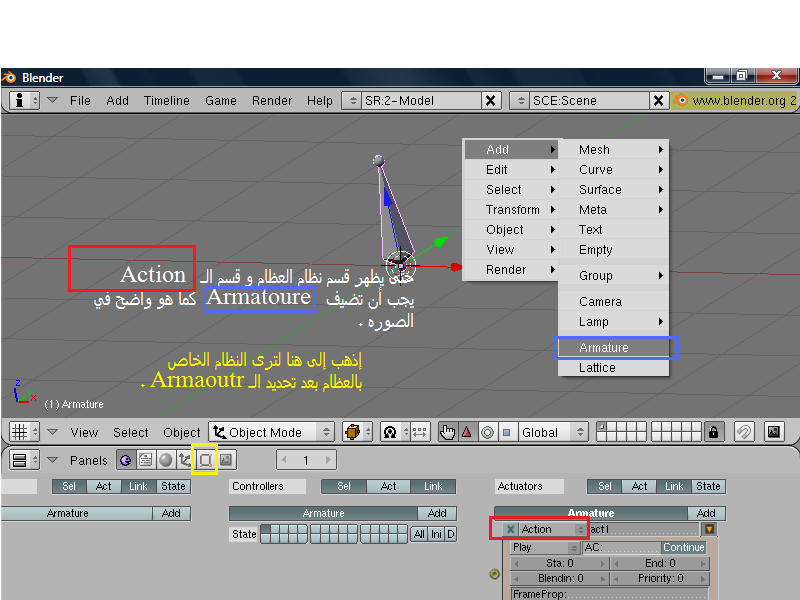Switch to the Script panel icon
The height and width of the screenshot is (600, 800).
click(x=145, y=460)
